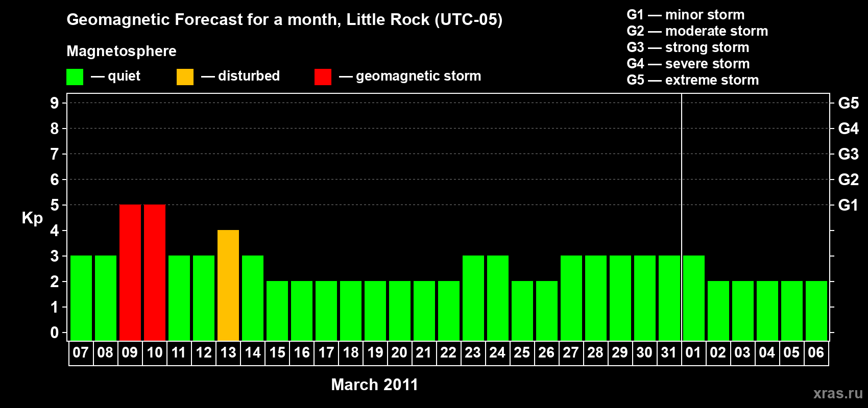Screen dimensions: 868x408
Task: Click the green bar for day 14
Action: pos(253,298)
